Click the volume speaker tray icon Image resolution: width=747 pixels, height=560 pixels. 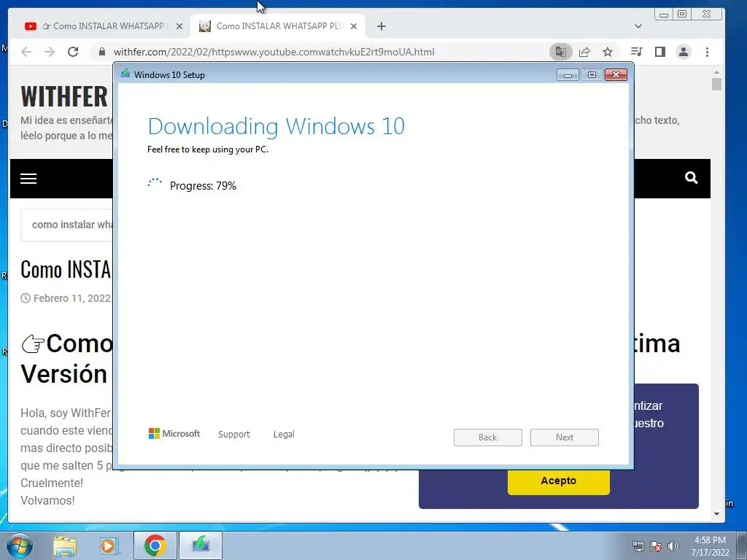pyautogui.click(x=673, y=546)
